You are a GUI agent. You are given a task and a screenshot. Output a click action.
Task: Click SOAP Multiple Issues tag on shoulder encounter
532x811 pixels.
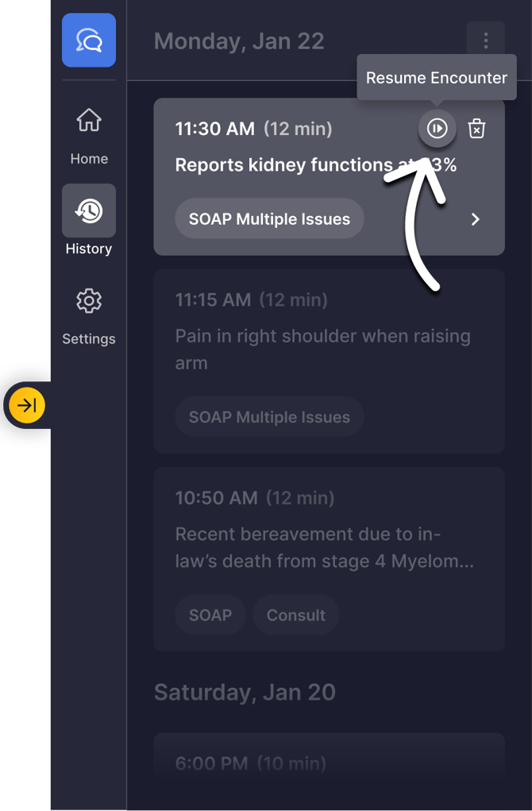click(269, 417)
